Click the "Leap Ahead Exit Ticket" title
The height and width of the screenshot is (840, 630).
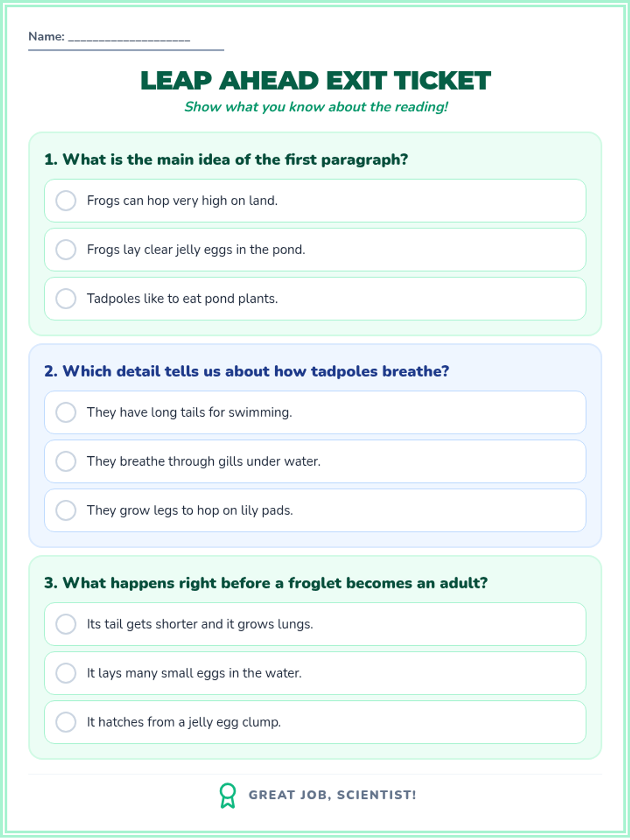click(315, 81)
